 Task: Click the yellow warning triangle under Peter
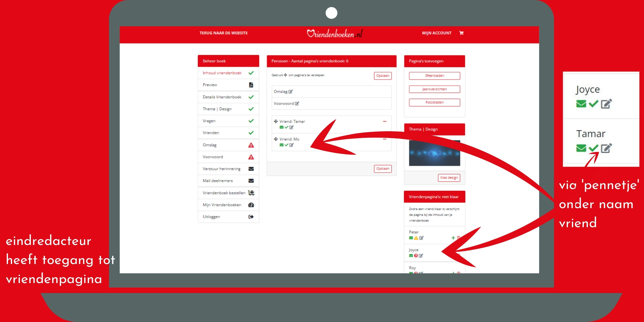416,238
